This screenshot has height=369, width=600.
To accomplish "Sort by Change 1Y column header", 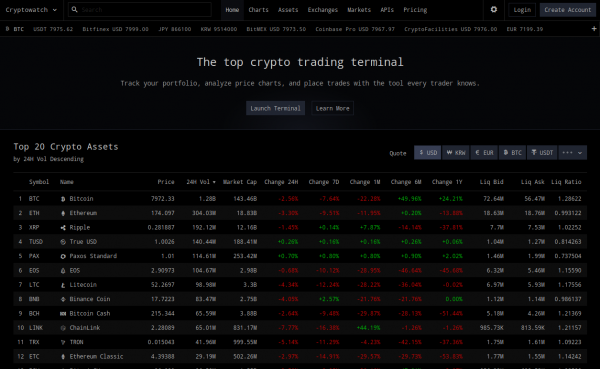I will pos(447,182).
